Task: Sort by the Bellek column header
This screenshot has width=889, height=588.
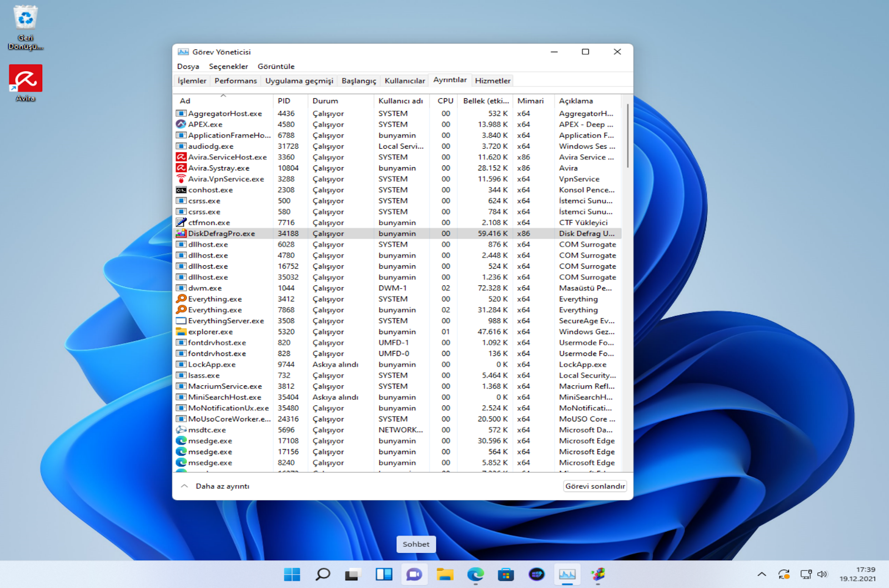Action: click(x=486, y=101)
